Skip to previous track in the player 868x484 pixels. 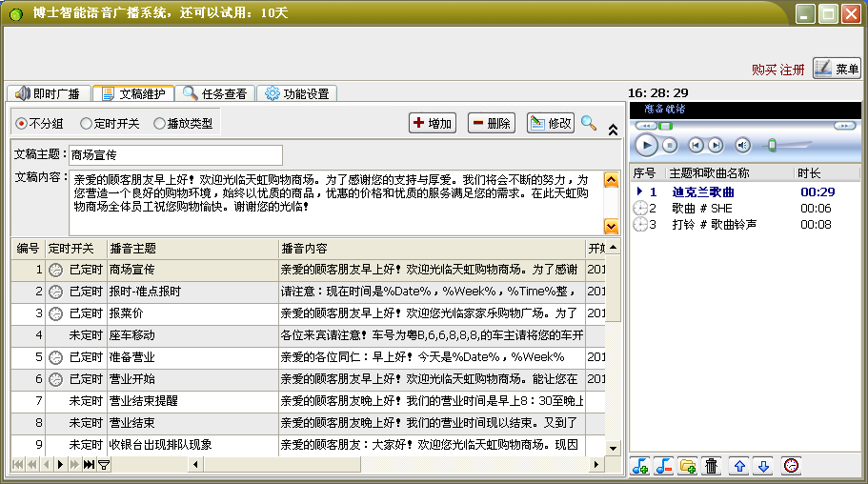(x=696, y=145)
